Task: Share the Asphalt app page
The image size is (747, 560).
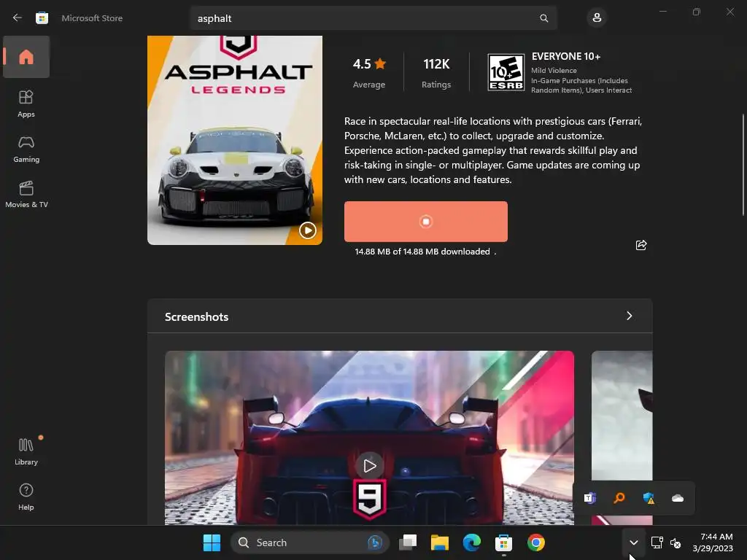Action: click(x=640, y=245)
